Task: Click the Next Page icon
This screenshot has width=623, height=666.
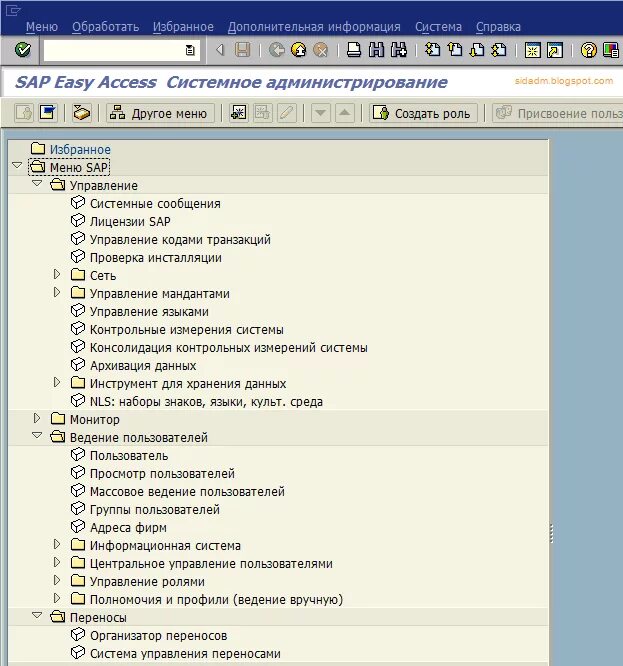Action: coord(477,50)
